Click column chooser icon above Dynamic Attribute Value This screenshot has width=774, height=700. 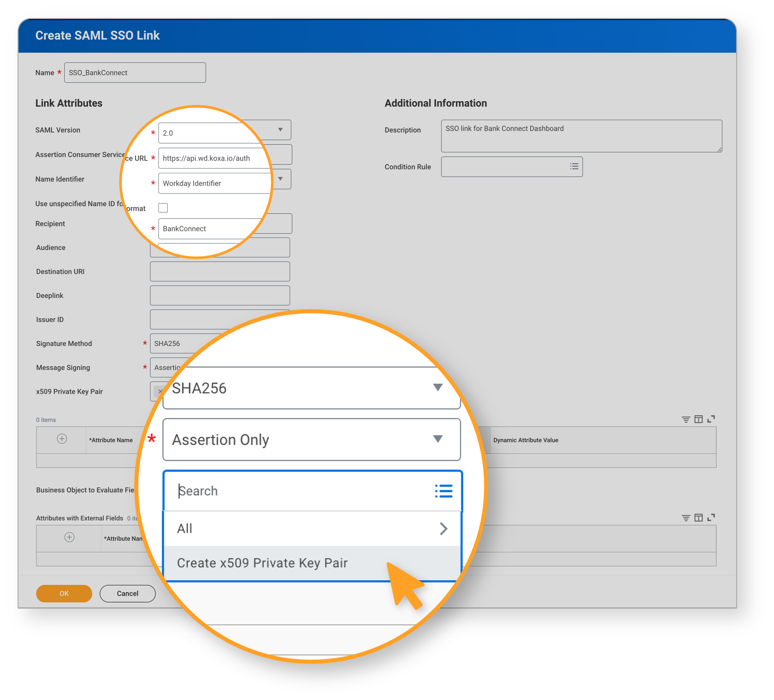[x=699, y=419]
